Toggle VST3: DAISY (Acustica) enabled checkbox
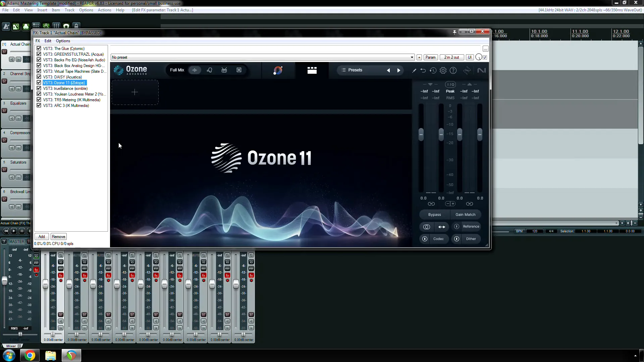Viewport: 644px width, 362px height. click(39, 77)
